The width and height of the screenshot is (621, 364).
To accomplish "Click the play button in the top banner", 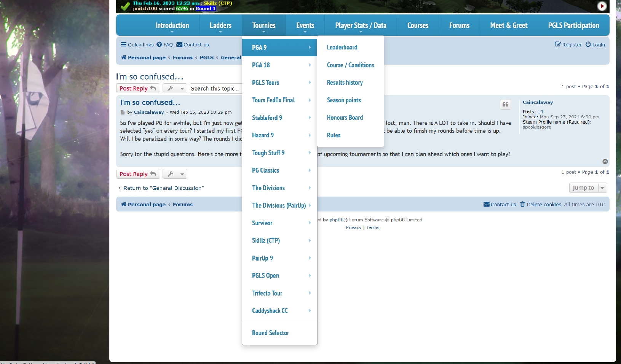I will click(602, 6).
